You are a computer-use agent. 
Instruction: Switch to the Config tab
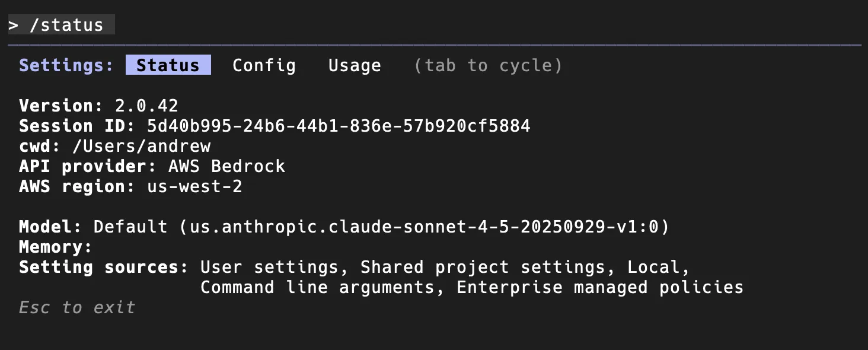pyautogui.click(x=264, y=65)
